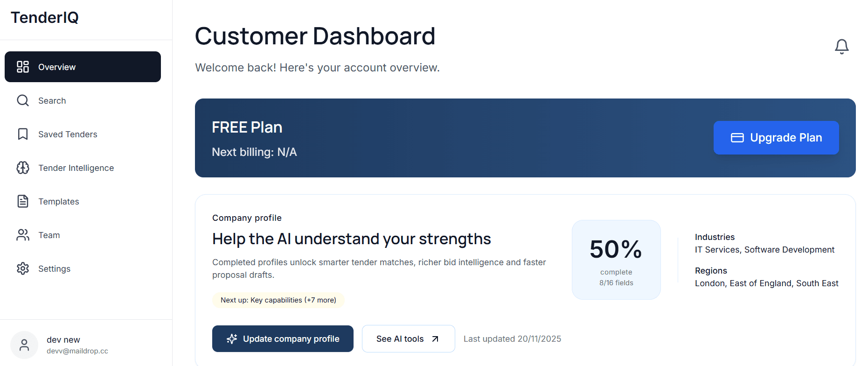Image resolution: width=868 pixels, height=366 pixels.
Task: Open See AI tools
Action: click(x=408, y=338)
